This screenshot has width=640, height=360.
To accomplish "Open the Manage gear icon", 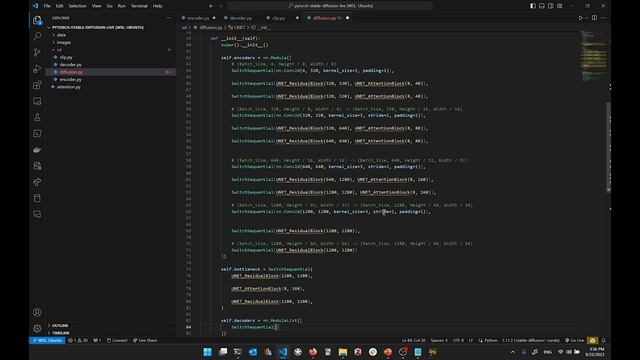I will pos(37,328).
